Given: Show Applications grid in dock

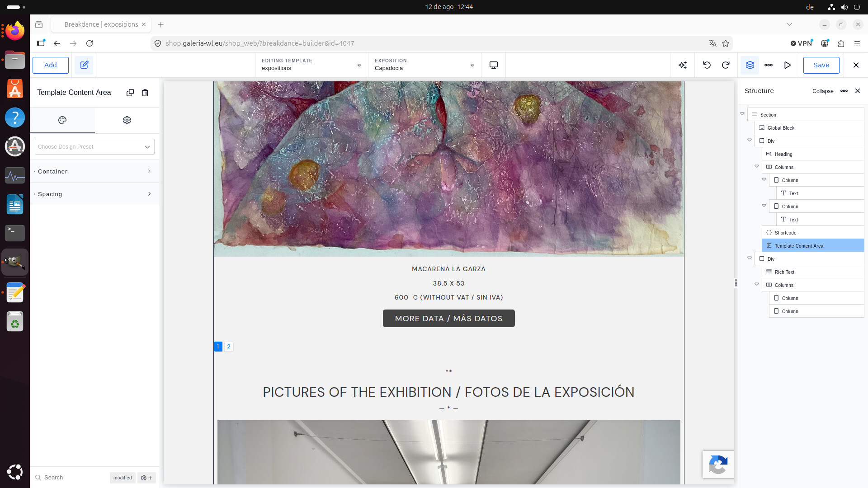Looking at the screenshot, I should coord(15,472).
